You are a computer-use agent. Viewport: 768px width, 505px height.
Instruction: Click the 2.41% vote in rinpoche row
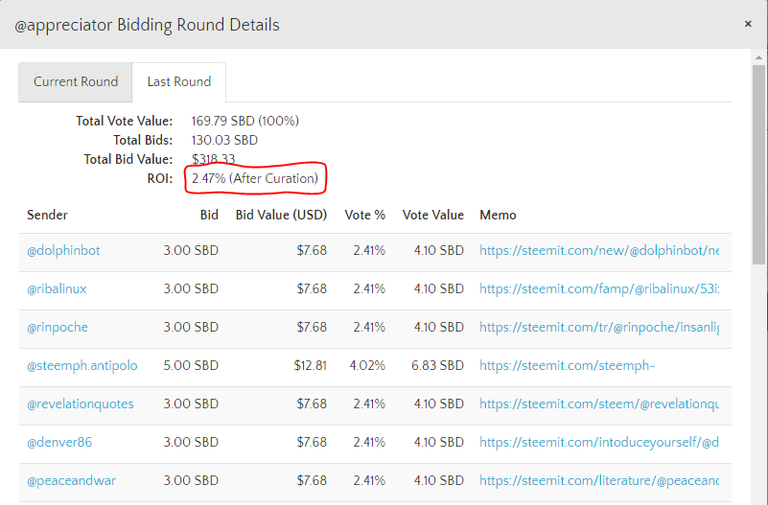click(x=369, y=327)
